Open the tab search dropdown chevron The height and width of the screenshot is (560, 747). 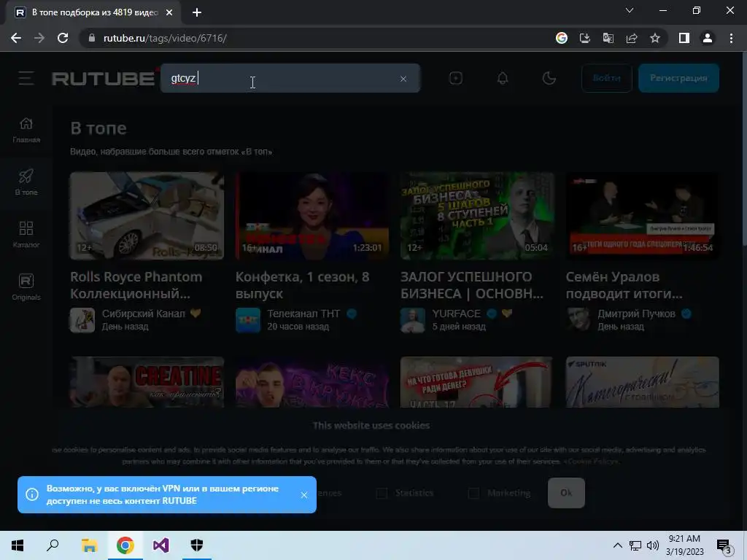click(630, 10)
